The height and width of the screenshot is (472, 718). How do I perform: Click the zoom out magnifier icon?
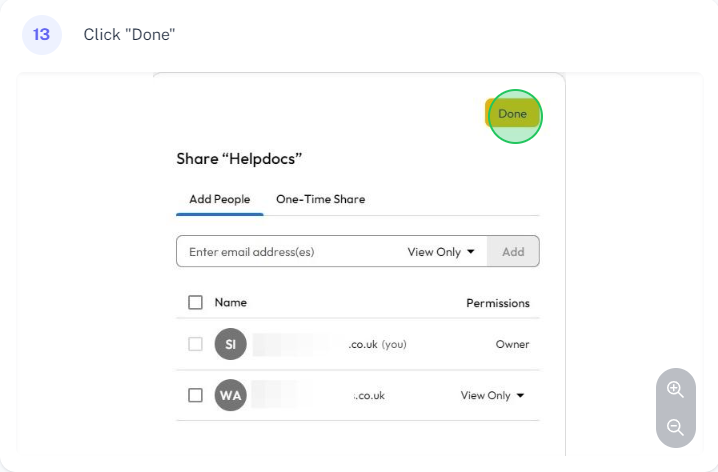(675, 427)
